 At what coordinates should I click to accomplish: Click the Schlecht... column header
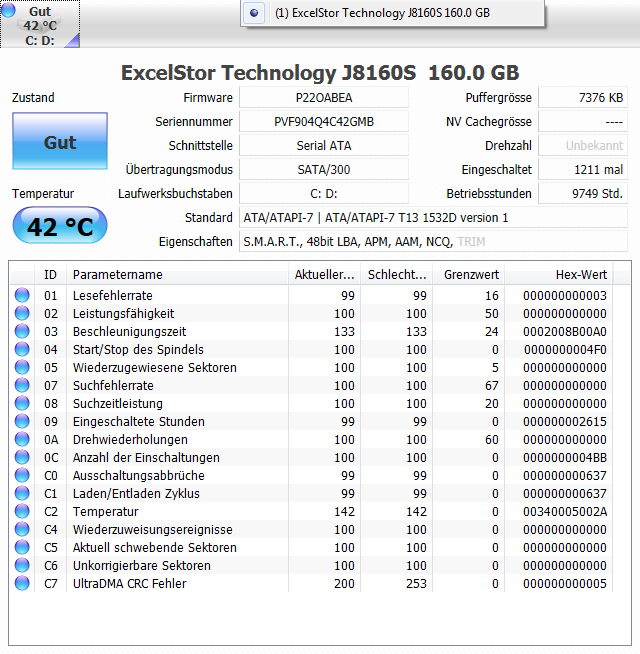(x=397, y=275)
